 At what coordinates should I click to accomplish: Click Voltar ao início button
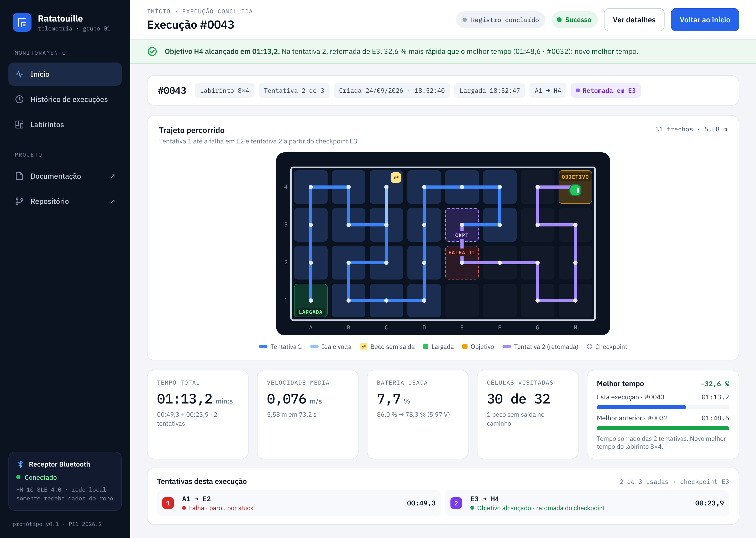pos(705,20)
